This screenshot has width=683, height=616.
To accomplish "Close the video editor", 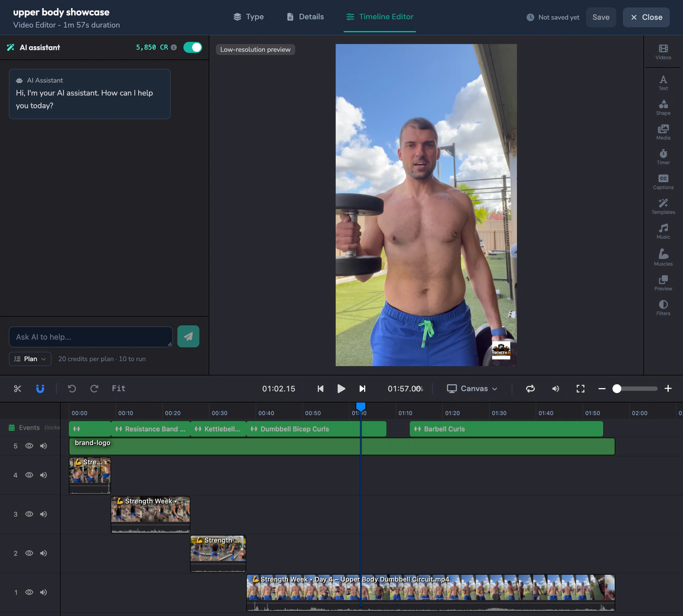I will tap(647, 17).
